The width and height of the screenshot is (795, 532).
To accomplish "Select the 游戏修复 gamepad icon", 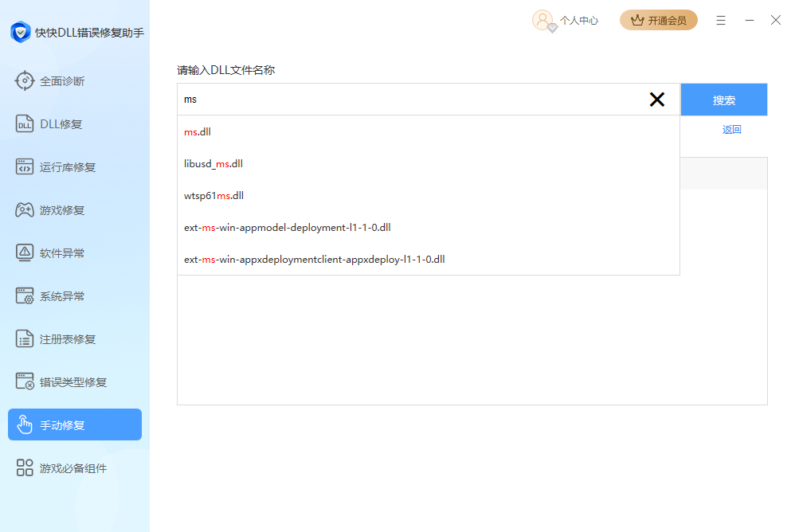I will click(x=25, y=209).
